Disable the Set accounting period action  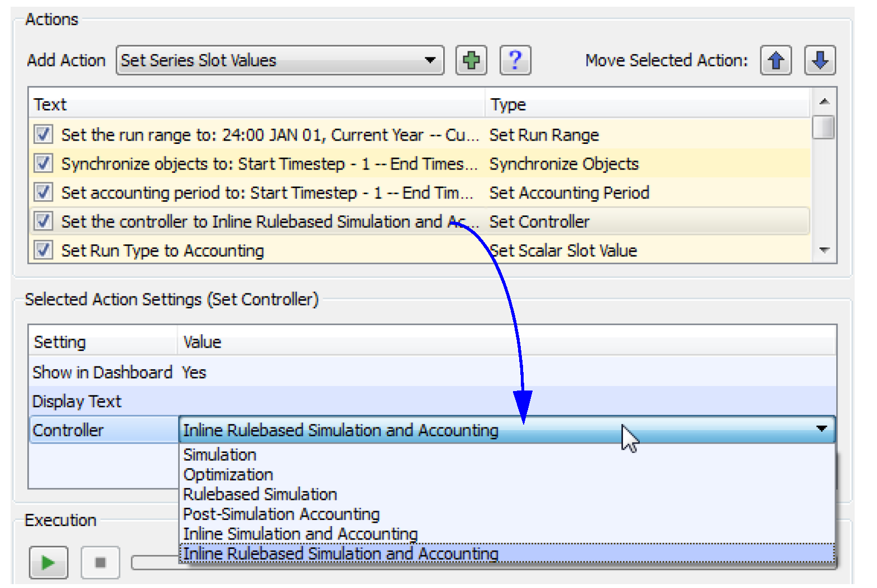coord(43,192)
